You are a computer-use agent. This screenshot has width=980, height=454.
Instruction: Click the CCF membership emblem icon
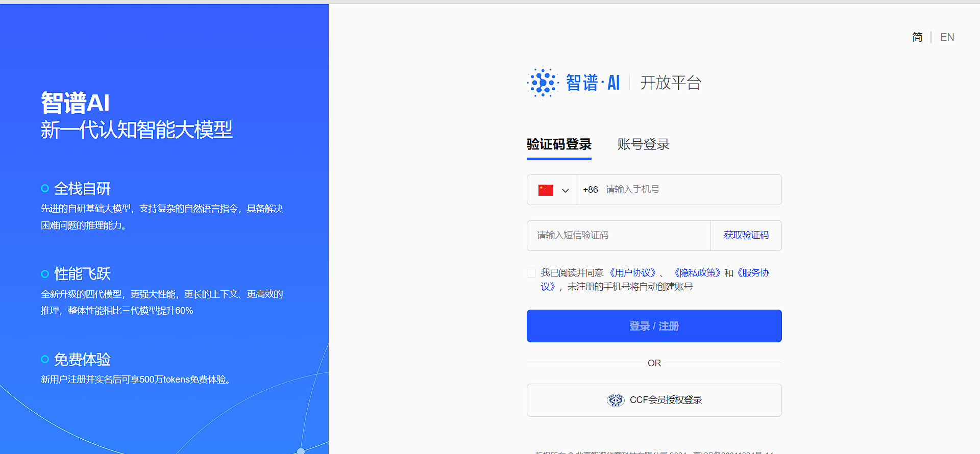(616, 400)
